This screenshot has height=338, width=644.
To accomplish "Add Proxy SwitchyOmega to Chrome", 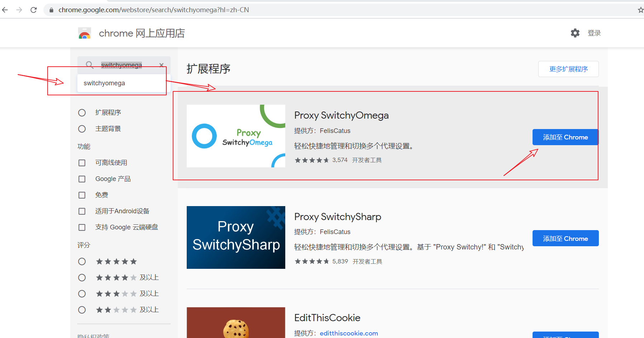I will (x=566, y=137).
